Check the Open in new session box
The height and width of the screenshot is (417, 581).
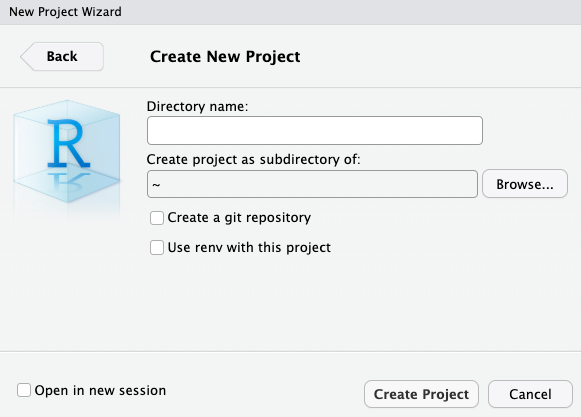(x=24, y=390)
